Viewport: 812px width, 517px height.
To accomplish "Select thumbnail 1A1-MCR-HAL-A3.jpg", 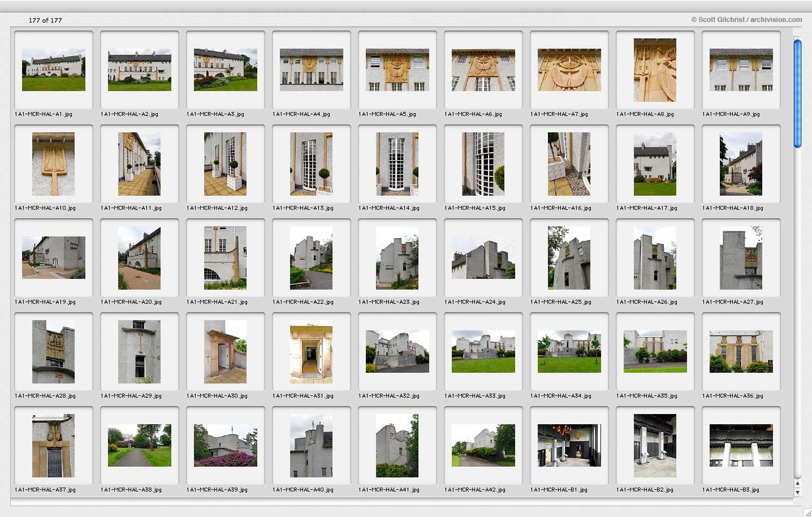I will click(226, 70).
